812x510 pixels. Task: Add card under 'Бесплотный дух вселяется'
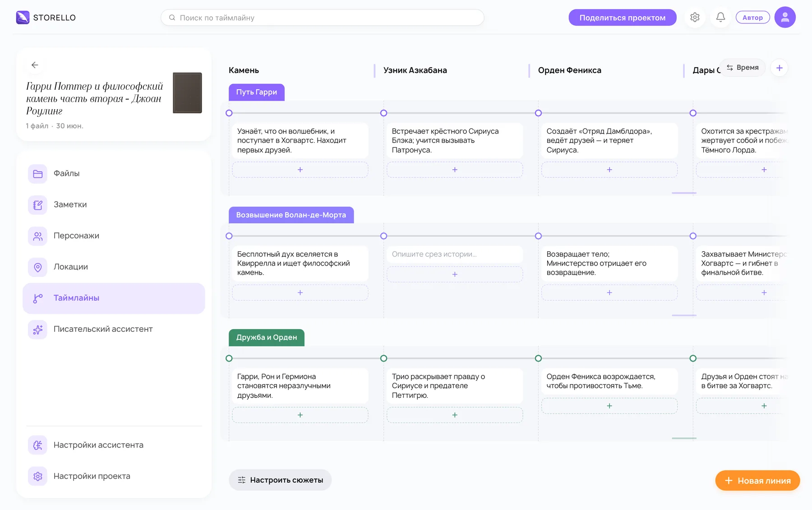(300, 293)
